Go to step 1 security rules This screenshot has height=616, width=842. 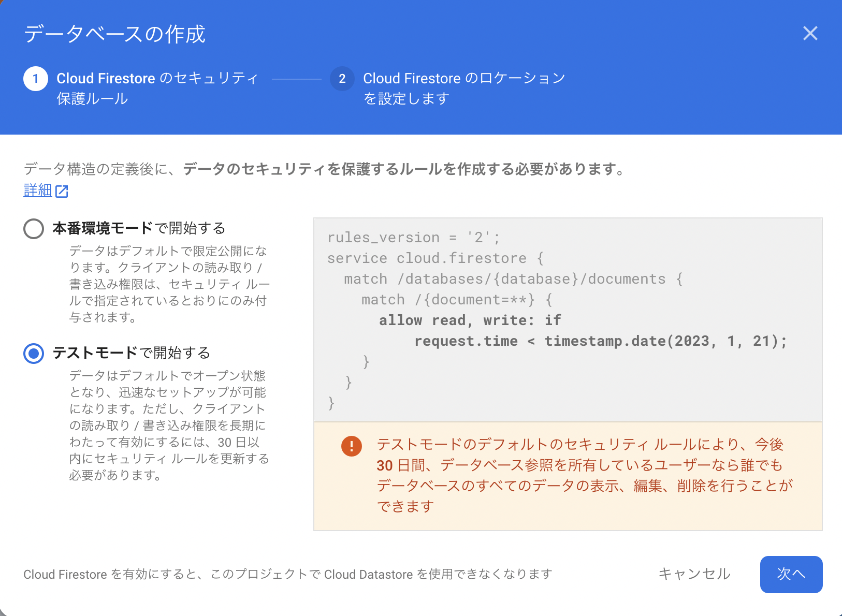[x=141, y=88]
